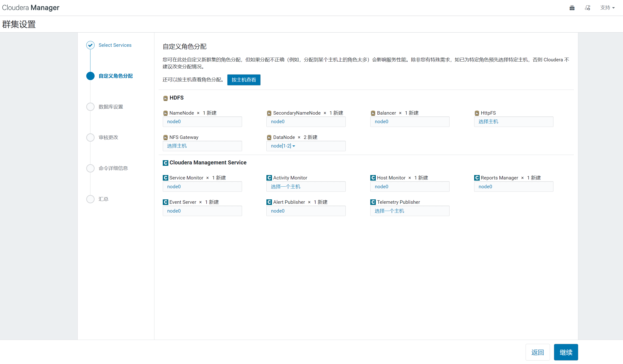This screenshot has width=623, height=364.
Task: Click the NameNode role icon
Action: [165, 113]
